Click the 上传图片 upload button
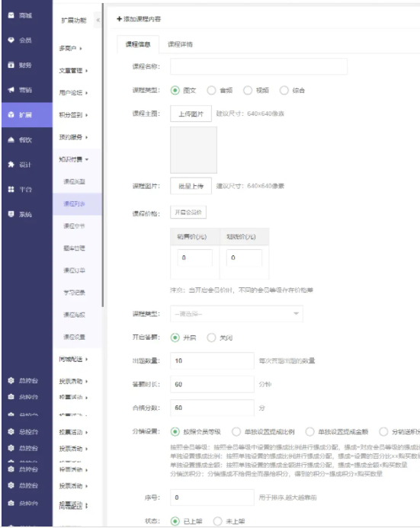420x528 pixels. (191, 114)
